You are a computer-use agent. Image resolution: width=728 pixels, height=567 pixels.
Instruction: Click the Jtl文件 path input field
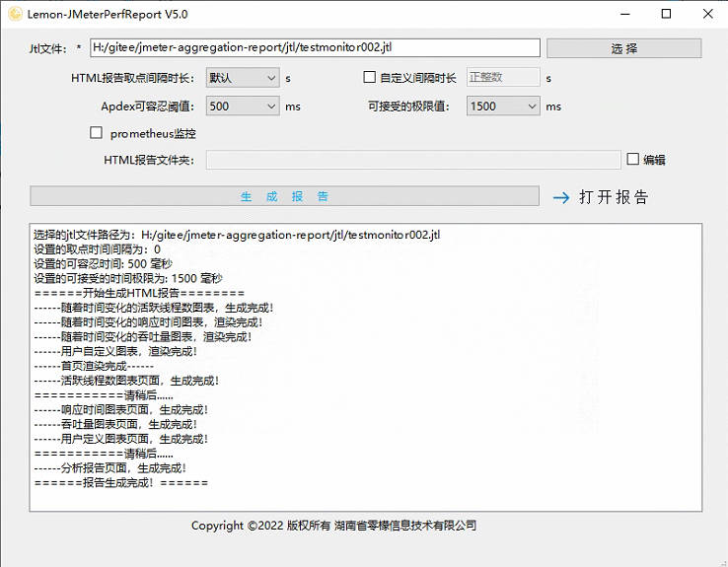316,47
